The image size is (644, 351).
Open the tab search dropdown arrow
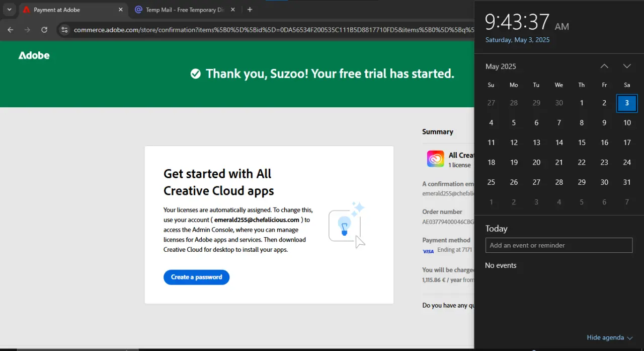tap(9, 10)
